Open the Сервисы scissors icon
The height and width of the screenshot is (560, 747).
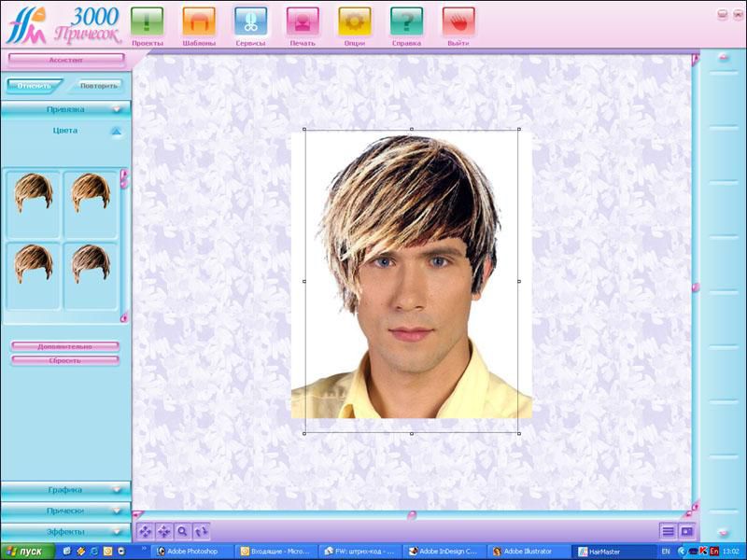pos(250,21)
